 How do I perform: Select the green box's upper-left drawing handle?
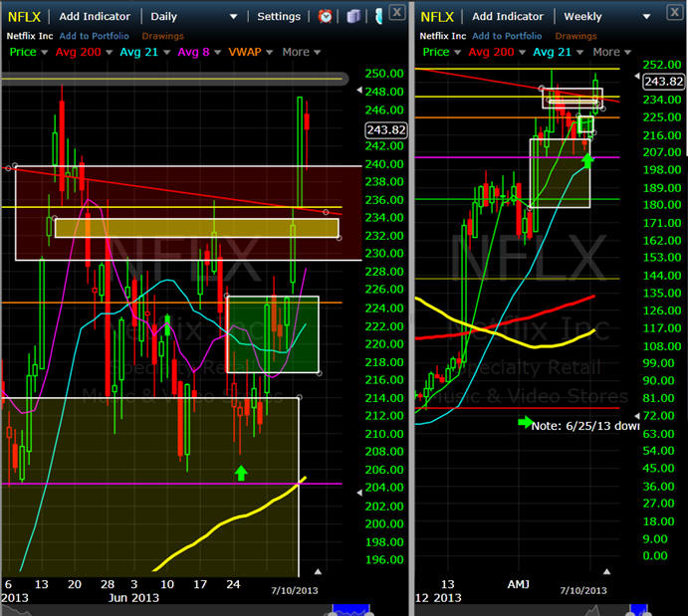[x=227, y=296]
